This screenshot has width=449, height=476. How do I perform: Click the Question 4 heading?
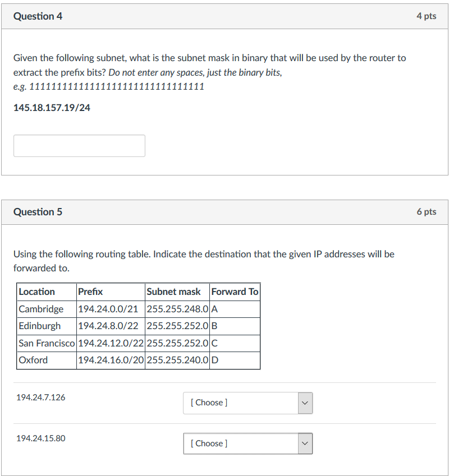click(x=38, y=16)
